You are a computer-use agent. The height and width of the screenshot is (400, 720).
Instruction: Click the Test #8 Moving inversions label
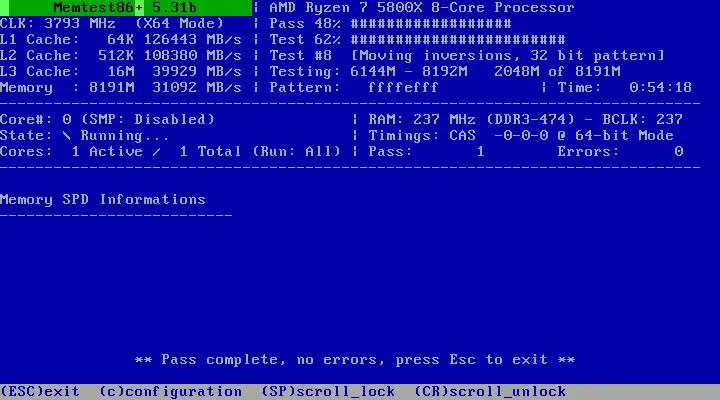click(467, 56)
